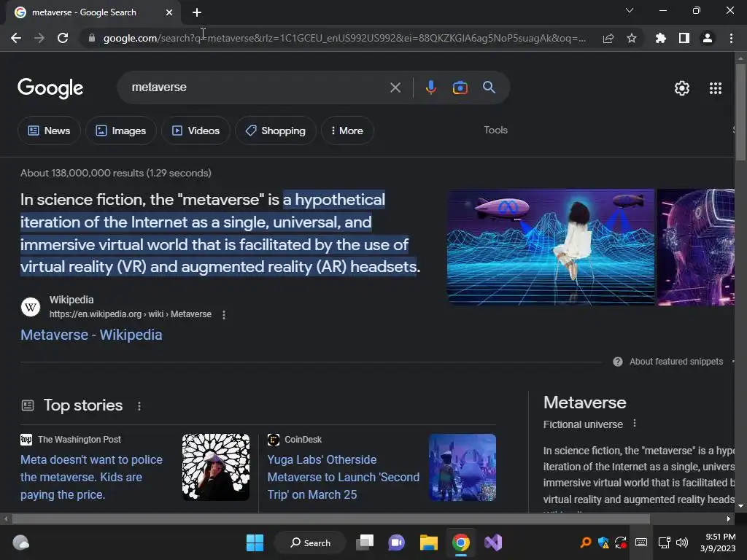The height and width of the screenshot is (560, 747).
Task: Click Metaverse knowledge panel title
Action: [x=584, y=402]
